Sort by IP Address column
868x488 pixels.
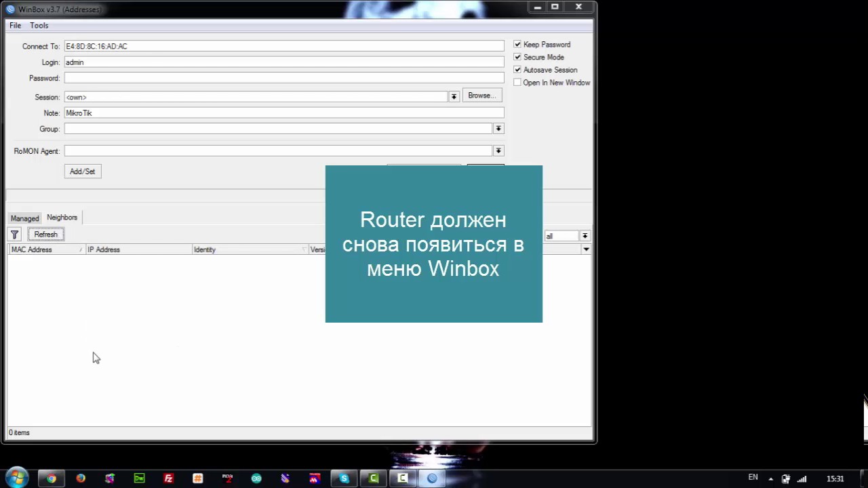tap(139, 249)
